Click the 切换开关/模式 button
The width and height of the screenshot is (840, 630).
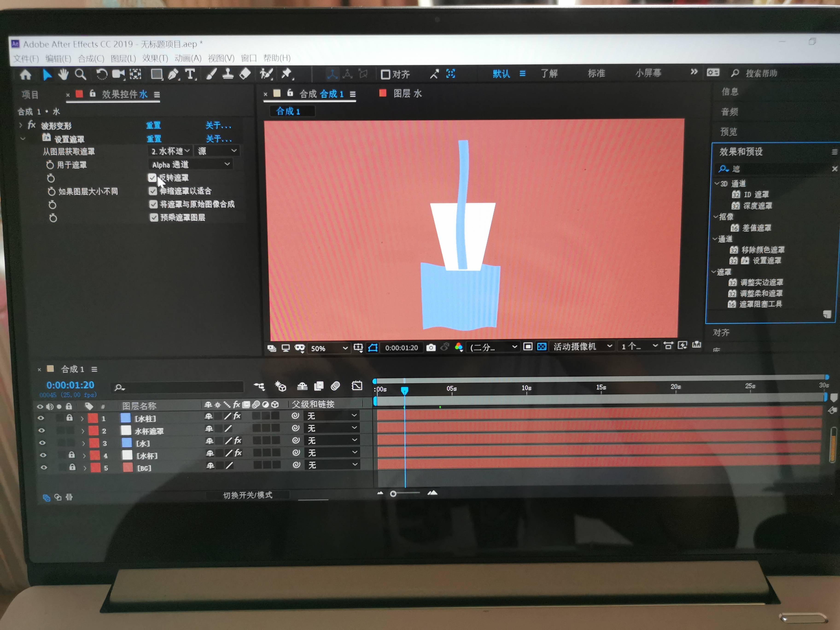248,495
